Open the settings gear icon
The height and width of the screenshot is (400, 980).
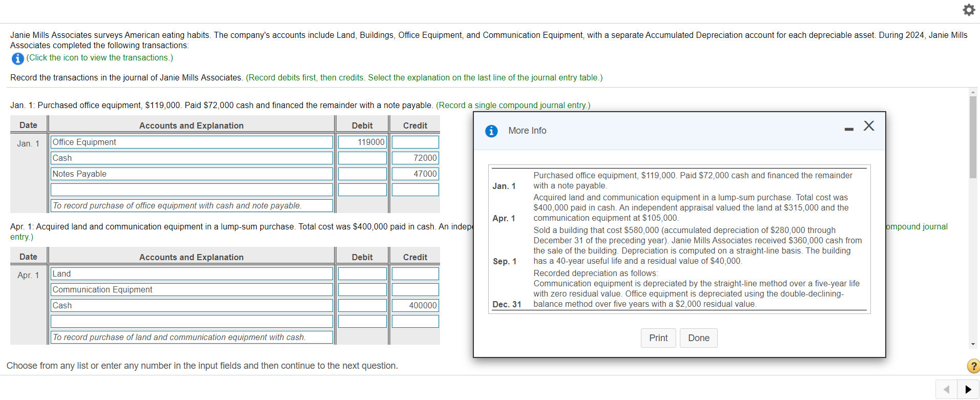click(x=969, y=10)
